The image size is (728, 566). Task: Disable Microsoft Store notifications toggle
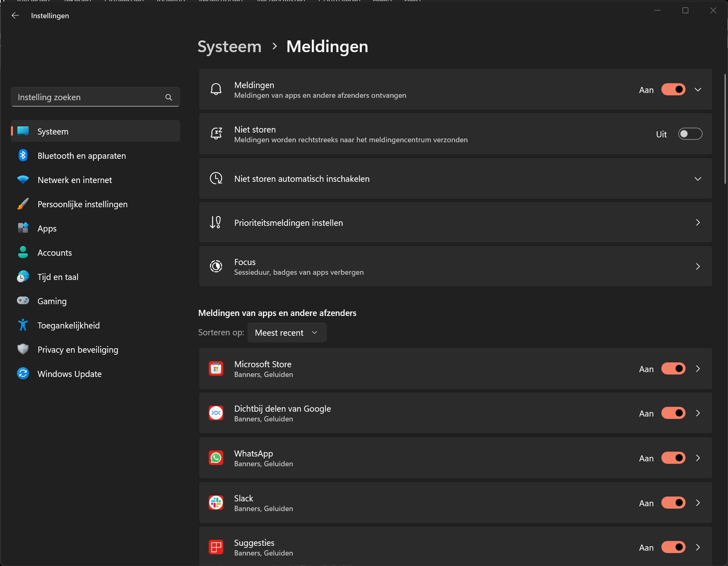click(x=673, y=368)
